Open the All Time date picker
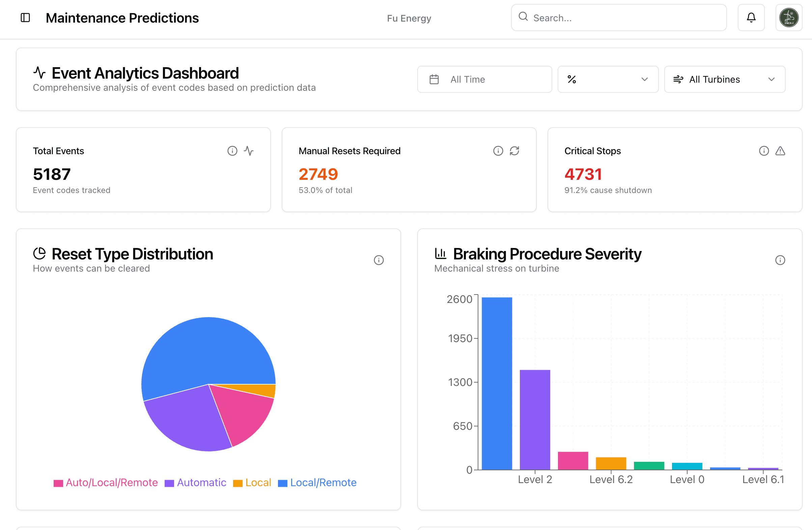812x530 pixels. tap(484, 79)
